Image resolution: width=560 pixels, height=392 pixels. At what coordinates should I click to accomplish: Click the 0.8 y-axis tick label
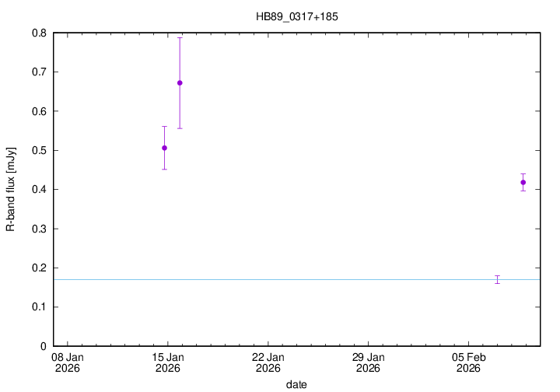38,33
